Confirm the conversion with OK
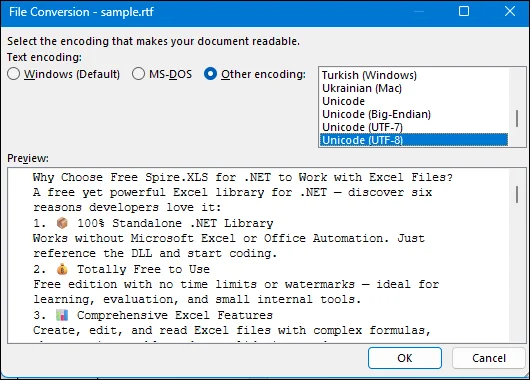The height and width of the screenshot is (380, 530). click(405, 358)
